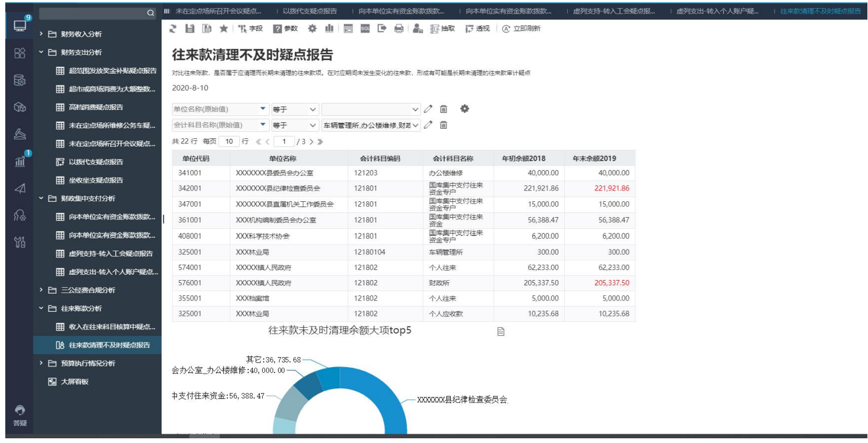Switch to the 往来款清理不及时疑点报告 tab
Viewport: 868px width, 443px height.
point(822,11)
